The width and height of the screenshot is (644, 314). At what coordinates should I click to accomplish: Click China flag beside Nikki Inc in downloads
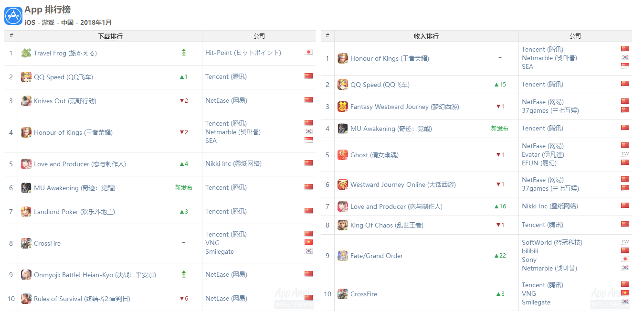(x=308, y=163)
